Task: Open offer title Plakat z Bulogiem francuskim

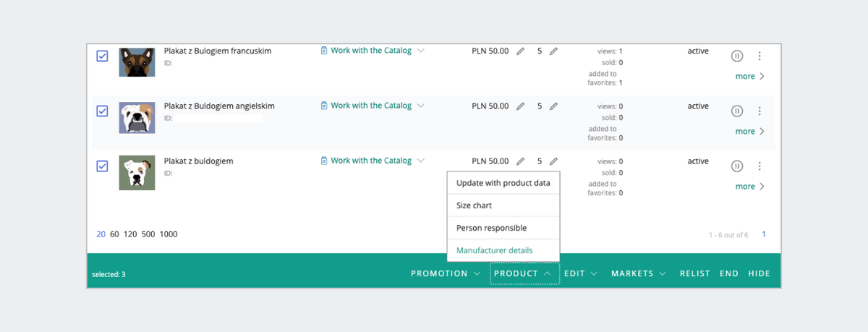Action: coord(218,51)
